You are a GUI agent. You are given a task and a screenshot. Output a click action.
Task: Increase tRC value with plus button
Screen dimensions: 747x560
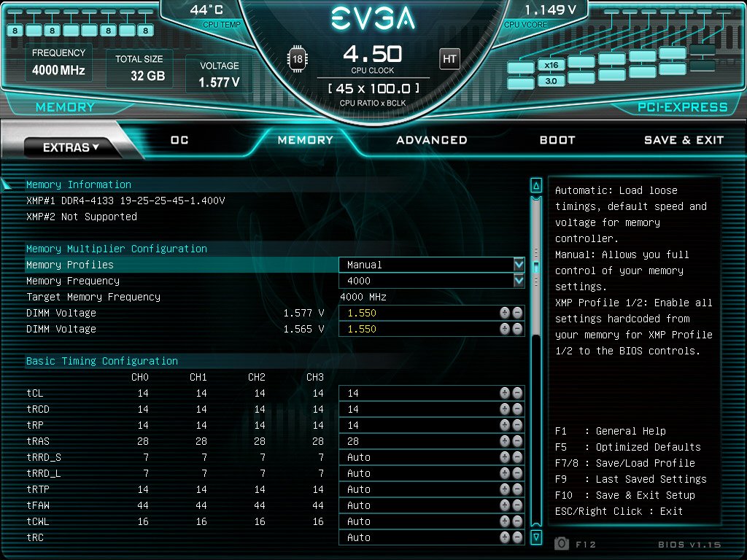(x=505, y=537)
